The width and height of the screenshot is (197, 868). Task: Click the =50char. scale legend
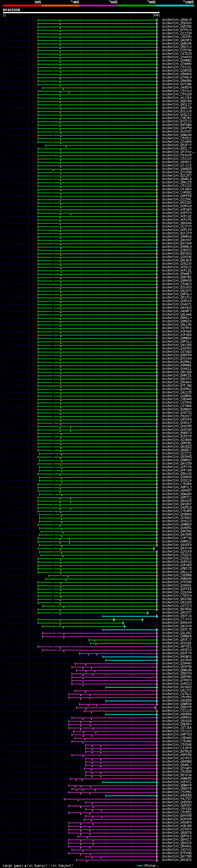tap(147, 866)
